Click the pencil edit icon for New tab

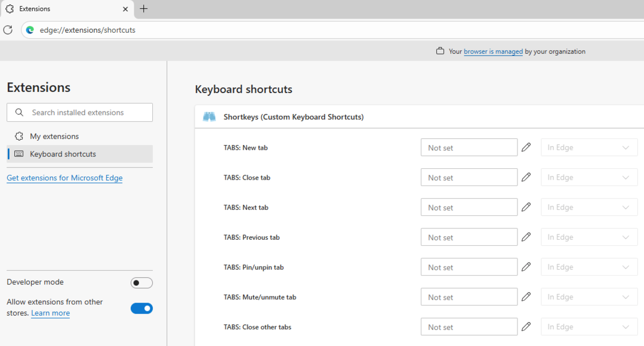pos(526,147)
